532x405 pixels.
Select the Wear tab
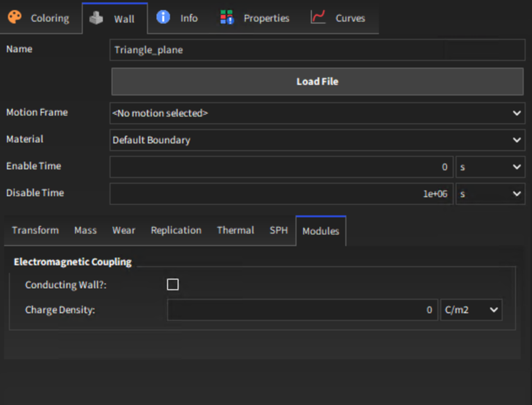click(x=123, y=230)
